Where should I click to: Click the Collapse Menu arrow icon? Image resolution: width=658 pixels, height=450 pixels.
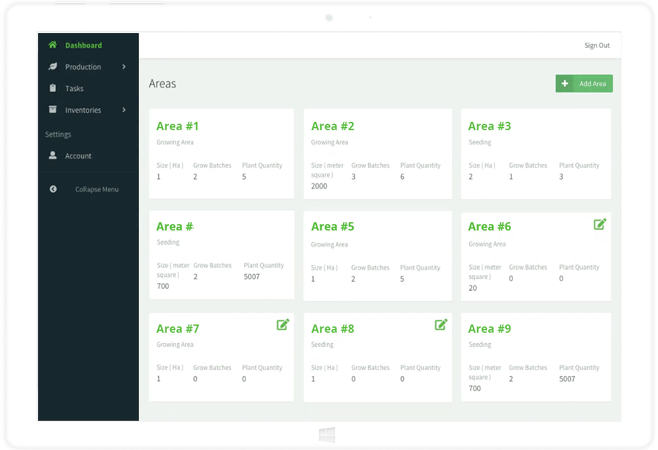tap(53, 189)
